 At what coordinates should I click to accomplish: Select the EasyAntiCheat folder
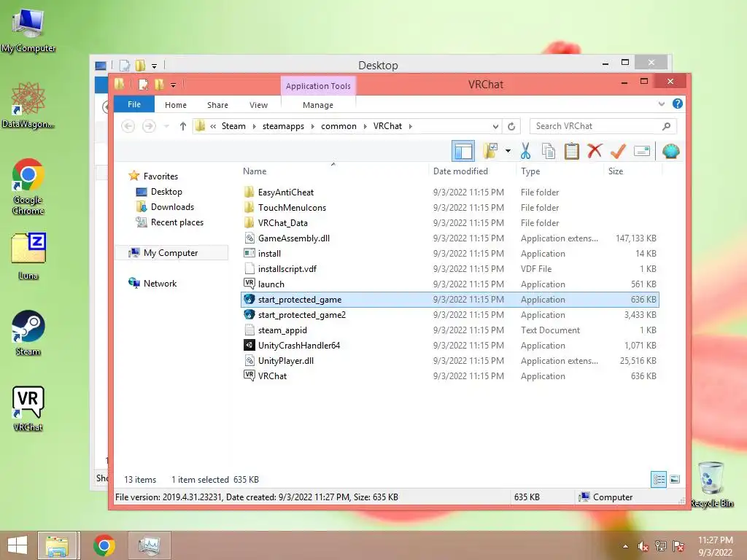tap(450, 192)
